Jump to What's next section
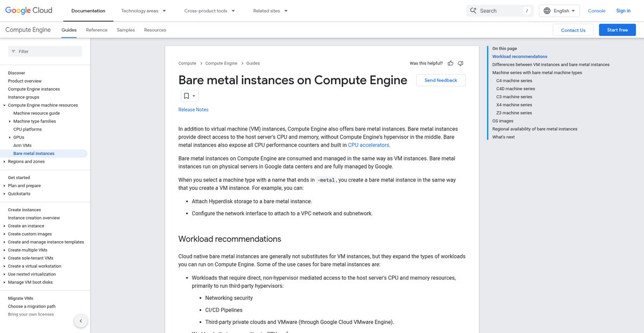 pyautogui.click(x=503, y=137)
